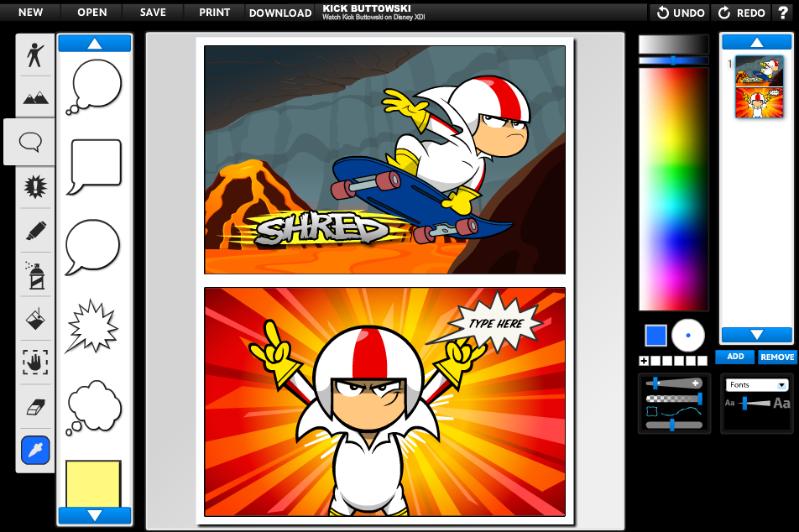Screen dimensions: 799x532
Task: Open the Kick Buttowski title link
Action: point(367,8)
